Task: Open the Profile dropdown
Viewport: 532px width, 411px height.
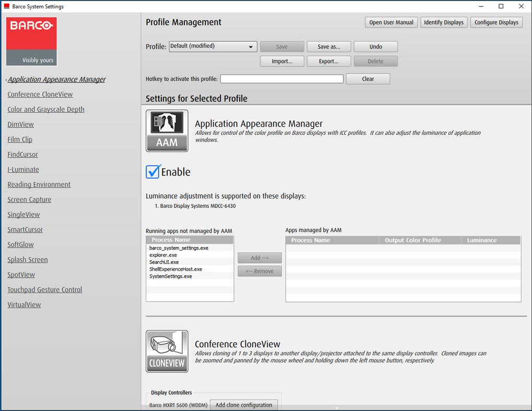Action: tap(213, 46)
